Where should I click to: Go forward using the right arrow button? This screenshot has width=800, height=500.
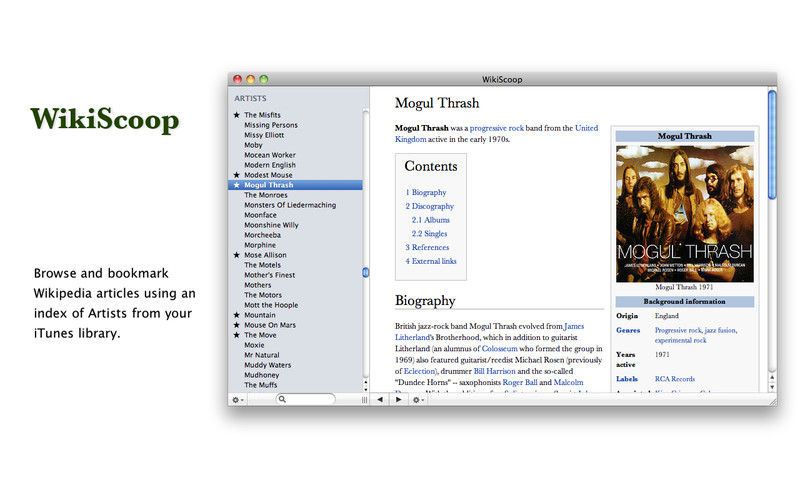(x=398, y=399)
